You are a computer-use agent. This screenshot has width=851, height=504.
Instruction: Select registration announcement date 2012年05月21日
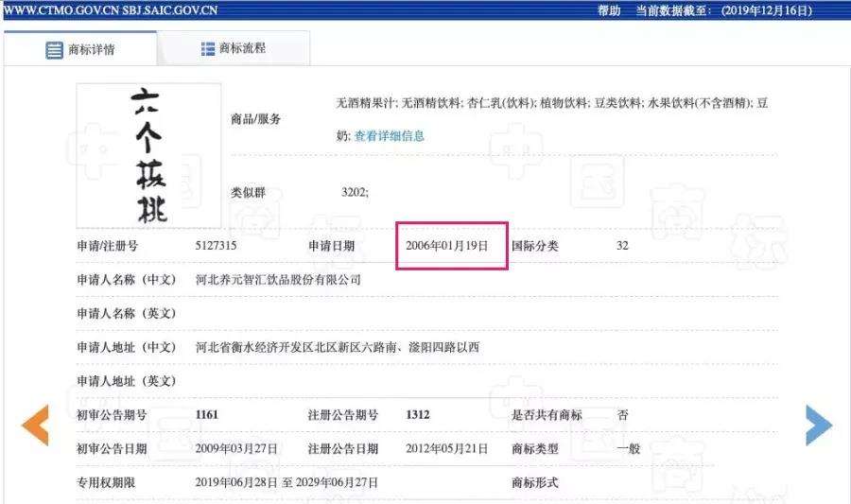pos(446,448)
